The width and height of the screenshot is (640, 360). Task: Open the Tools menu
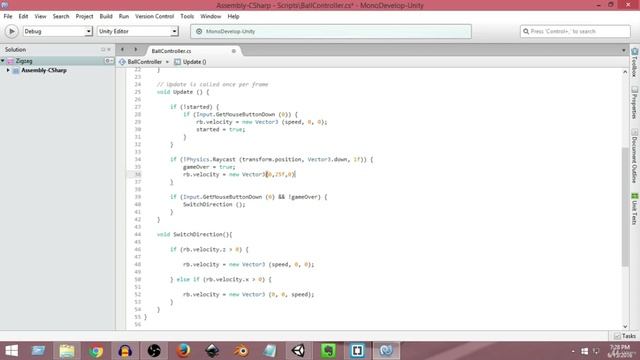coord(187,16)
